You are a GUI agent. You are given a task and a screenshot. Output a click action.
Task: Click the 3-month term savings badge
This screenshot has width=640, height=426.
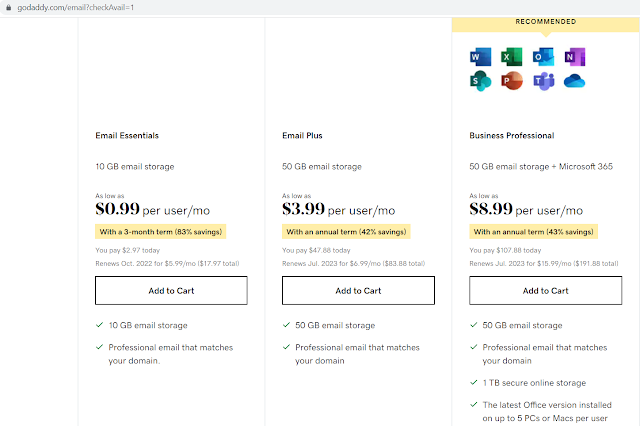tap(160, 232)
